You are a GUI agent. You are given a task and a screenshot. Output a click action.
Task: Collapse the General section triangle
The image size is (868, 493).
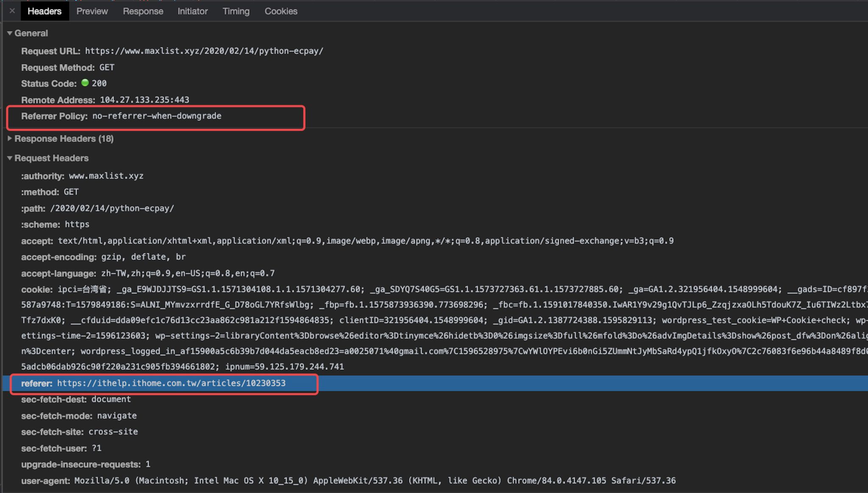pyautogui.click(x=9, y=33)
